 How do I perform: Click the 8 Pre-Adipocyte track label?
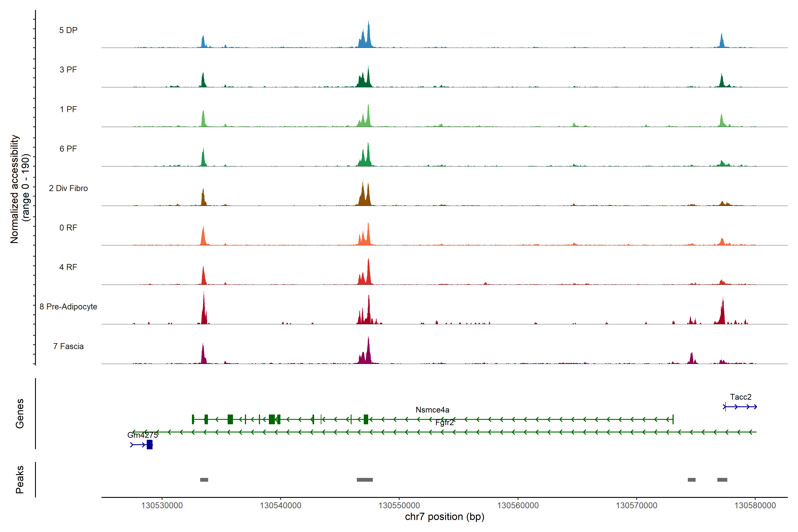tap(68, 306)
